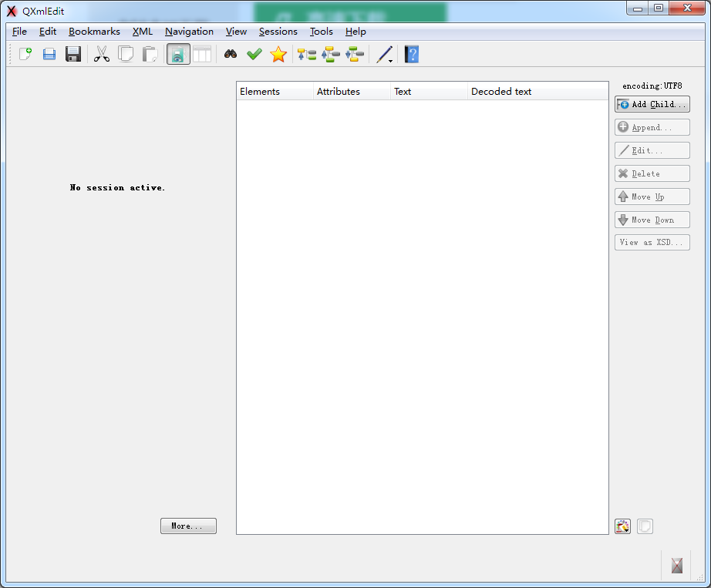Save the file with the floppy disk icon

[x=73, y=55]
